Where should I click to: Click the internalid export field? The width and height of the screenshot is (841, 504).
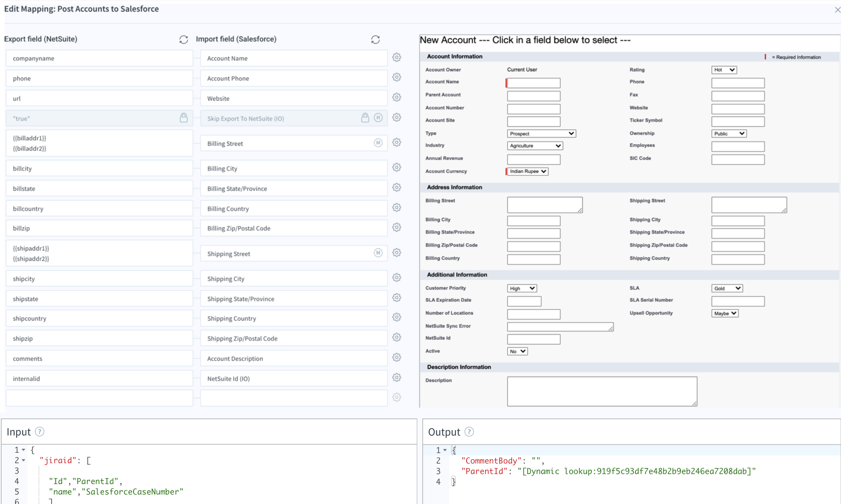99,378
